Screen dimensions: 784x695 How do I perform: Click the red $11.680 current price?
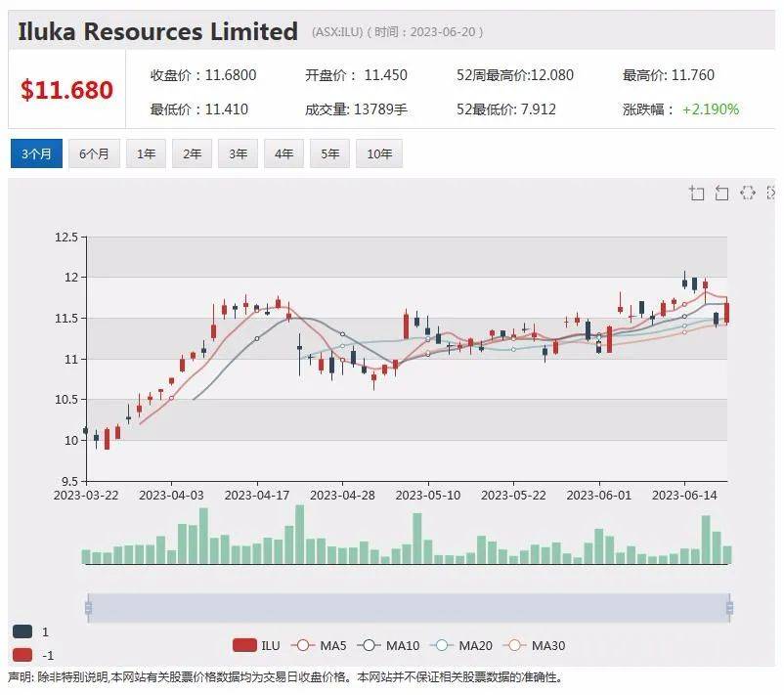67,90
